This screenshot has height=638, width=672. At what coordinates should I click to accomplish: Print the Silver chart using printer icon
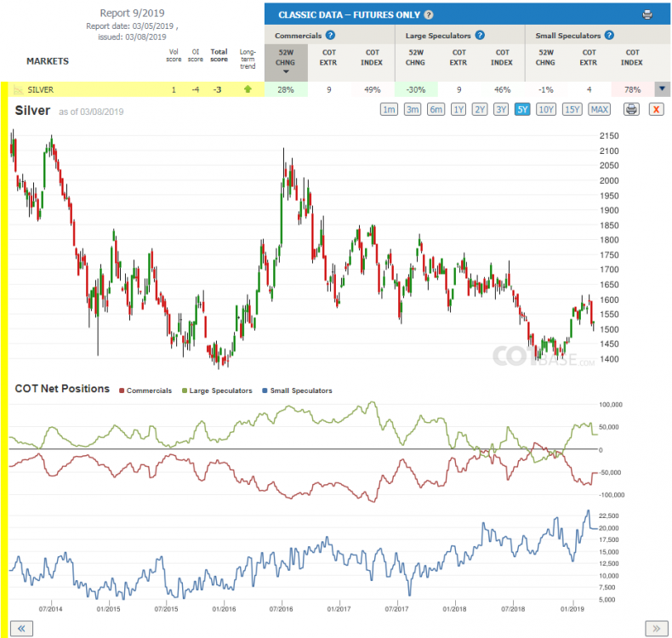[631, 109]
